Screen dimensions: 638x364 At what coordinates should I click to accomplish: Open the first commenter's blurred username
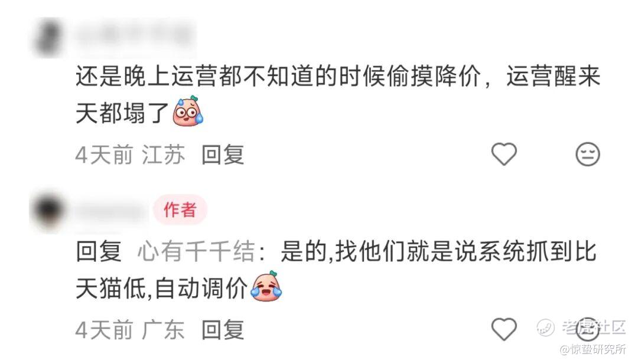tap(134, 36)
